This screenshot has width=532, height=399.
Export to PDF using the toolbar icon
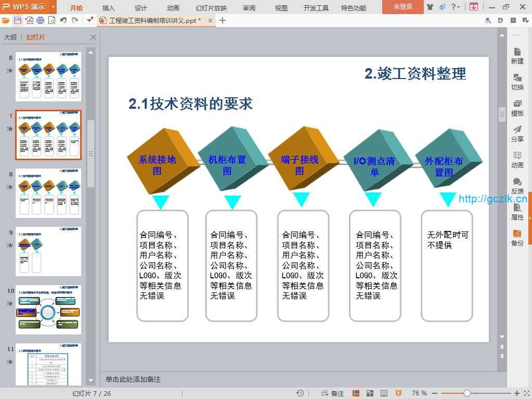29,20
